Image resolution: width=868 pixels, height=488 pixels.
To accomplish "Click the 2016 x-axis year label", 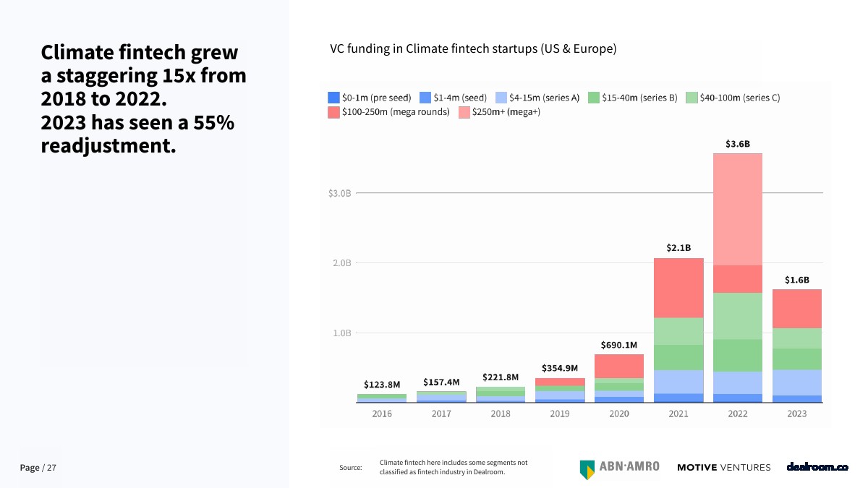I will pyautogui.click(x=382, y=414).
